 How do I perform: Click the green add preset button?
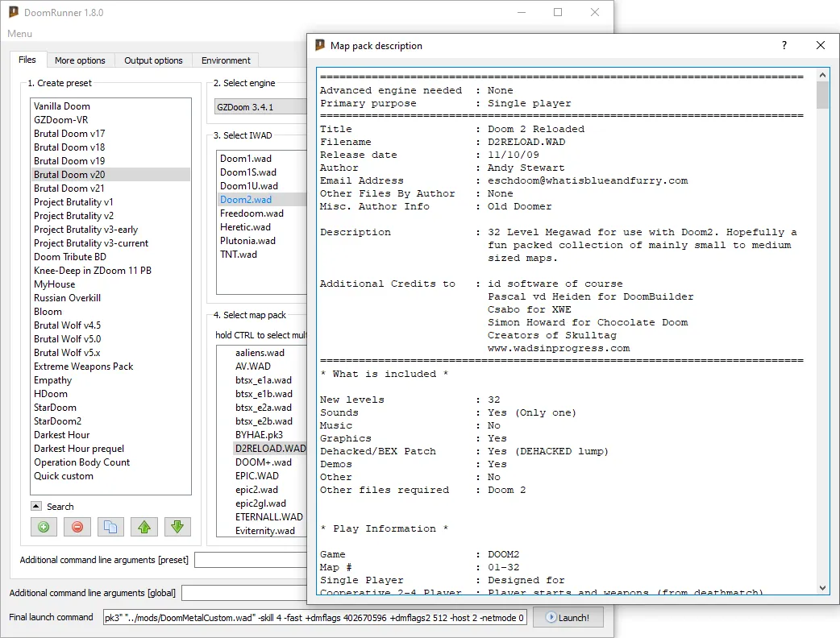[44, 527]
